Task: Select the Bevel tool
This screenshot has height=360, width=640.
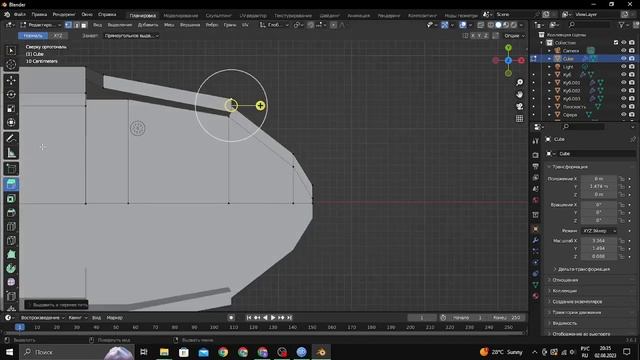Action: point(11,212)
